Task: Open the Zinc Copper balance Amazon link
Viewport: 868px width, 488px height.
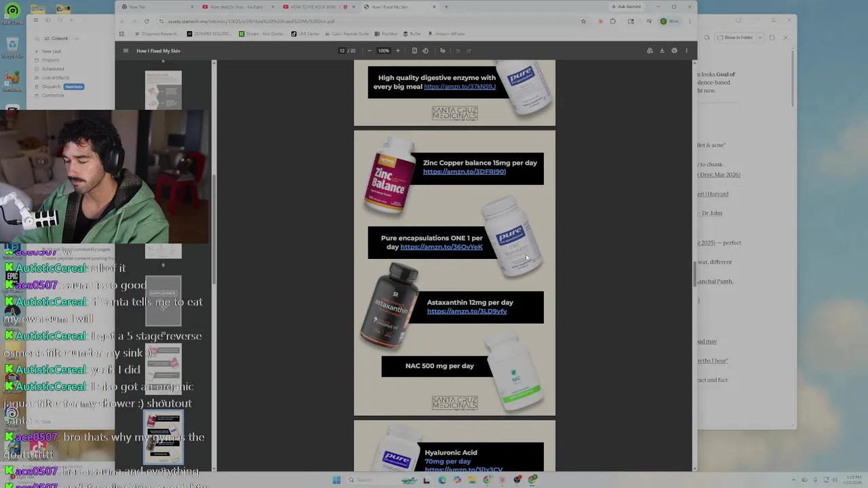Action: [465, 171]
